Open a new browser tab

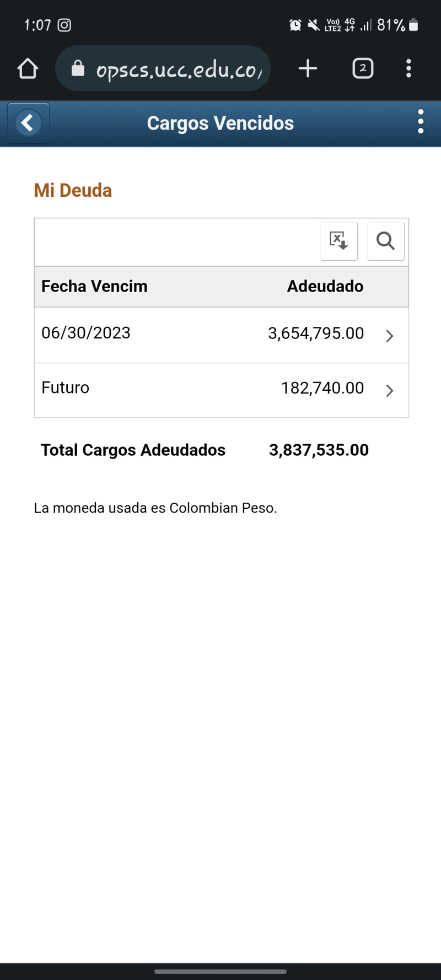click(308, 68)
